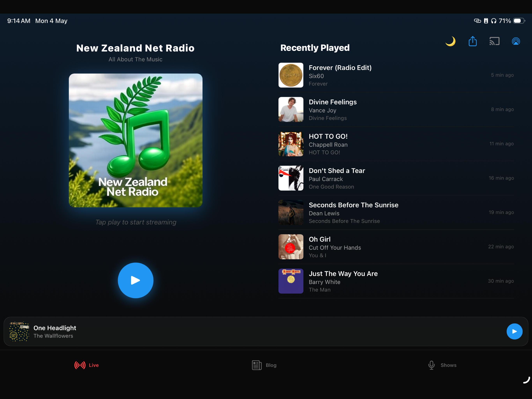The width and height of the screenshot is (532, 399).
Task: Open HOT TO GO! album thumbnail
Action: click(x=291, y=144)
